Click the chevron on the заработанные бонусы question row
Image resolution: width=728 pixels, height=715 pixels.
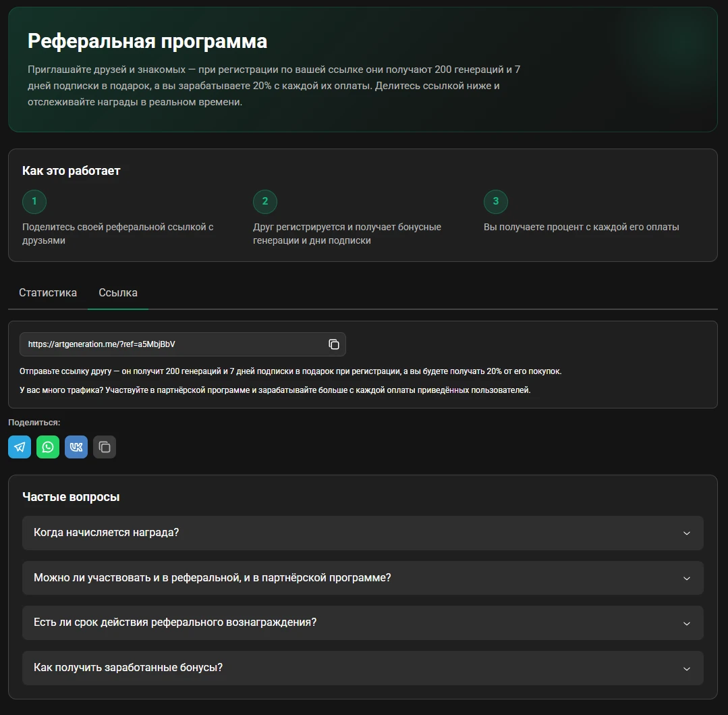(687, 668)
